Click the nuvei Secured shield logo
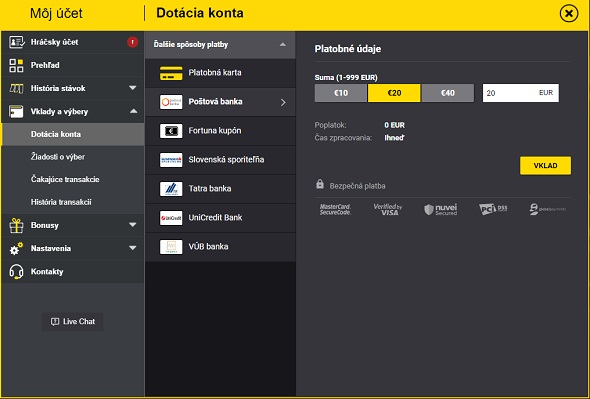This screenshot has height=399, width=590. [441, 210]
